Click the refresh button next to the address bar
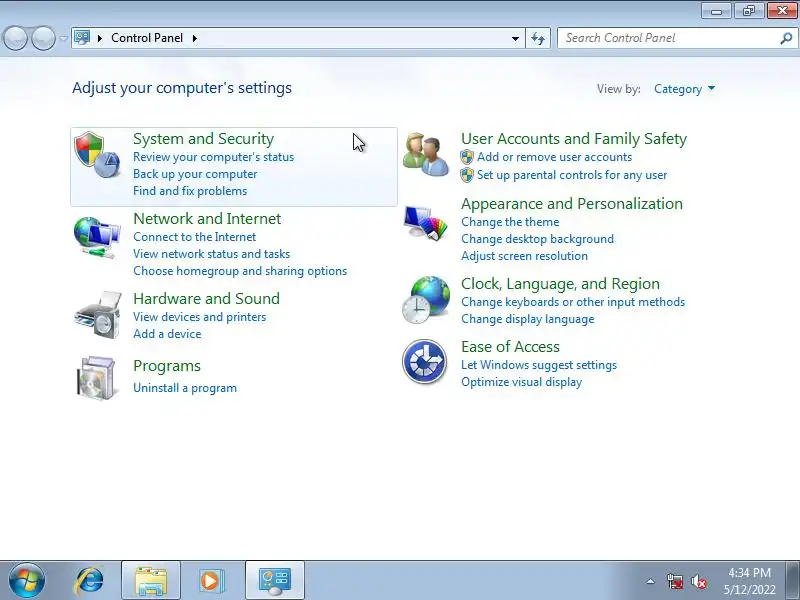Screen dimensions: 800x600 pos(538,38)
